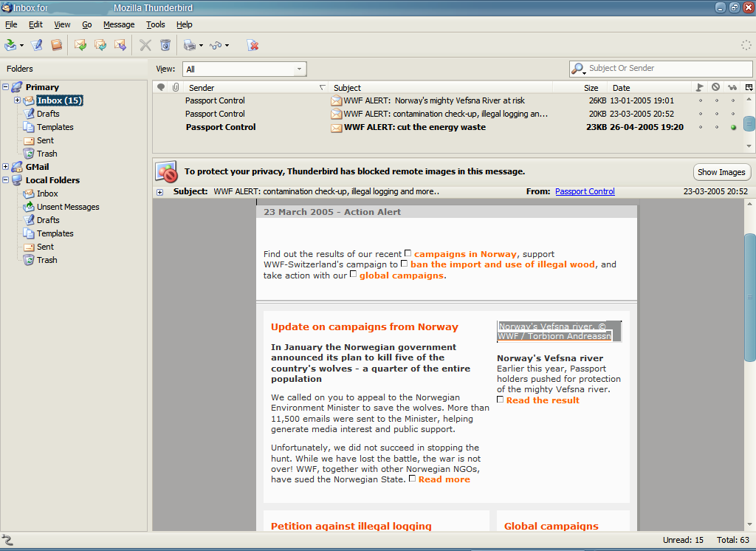Toggle junk status on the 13-01-2005 message
Screen dimensions: 756x551
coord(717,101)
